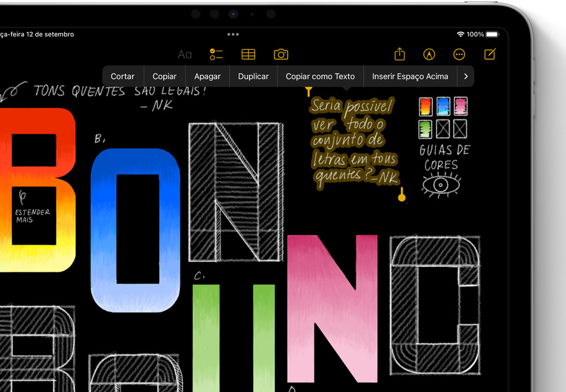Screen dimensions: 566x392
Task: Pick the red-orange color guide swatch
Action: click(x=425, y=107)
